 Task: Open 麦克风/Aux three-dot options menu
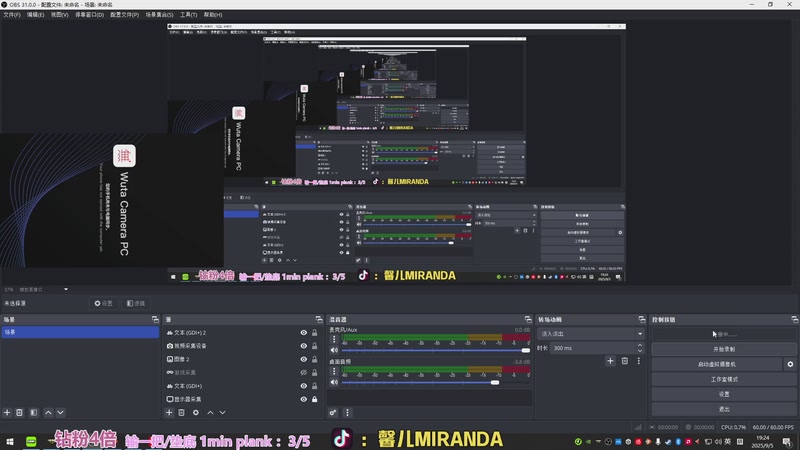334,339
